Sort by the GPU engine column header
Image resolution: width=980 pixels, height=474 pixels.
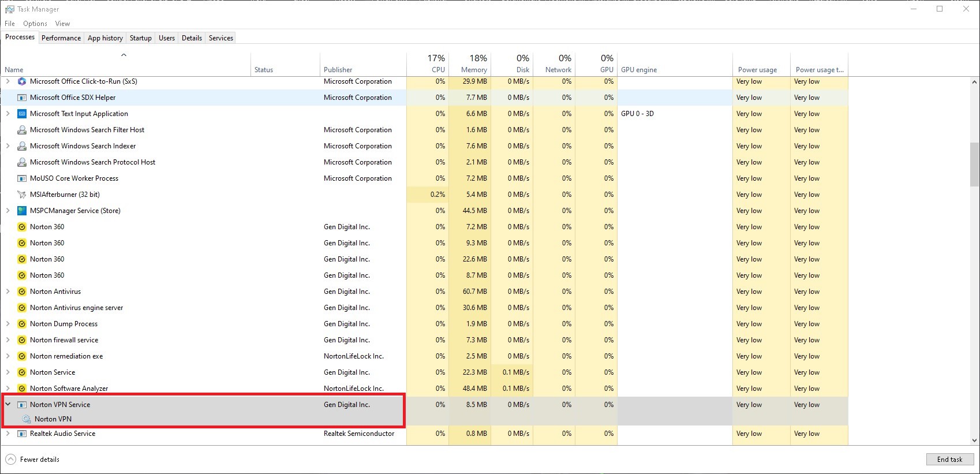pos(675,64)
